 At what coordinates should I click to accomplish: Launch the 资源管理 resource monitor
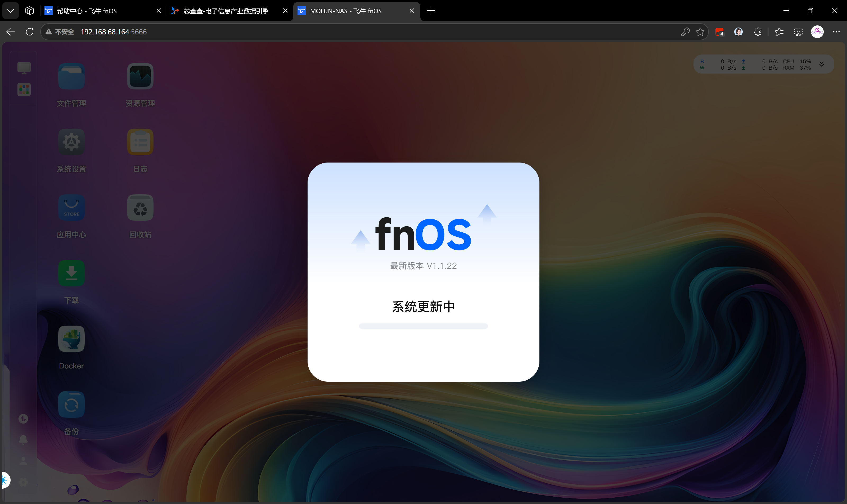click(140, 76)
